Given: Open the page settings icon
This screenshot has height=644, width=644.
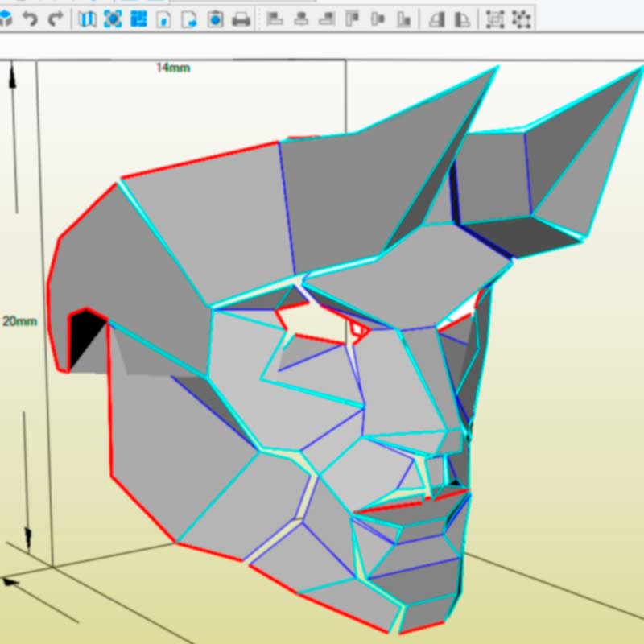Looking at the screenshot, I should 215,19.
